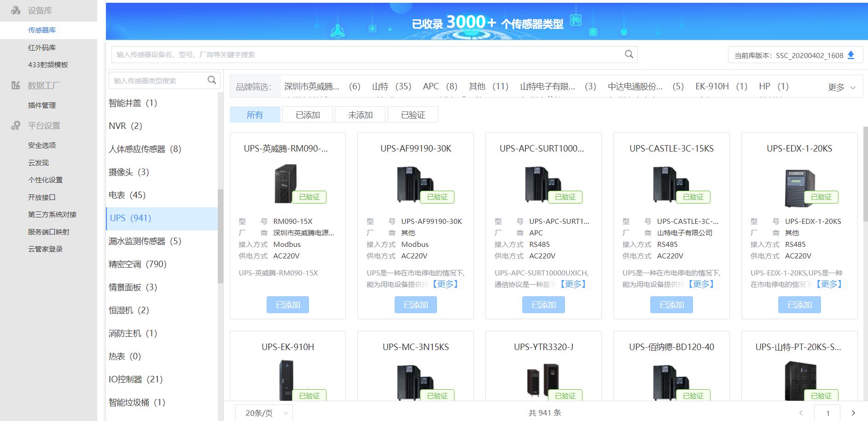Go to previous page arrow
This screenshot has height=421, width=868.
coord(801,413)
